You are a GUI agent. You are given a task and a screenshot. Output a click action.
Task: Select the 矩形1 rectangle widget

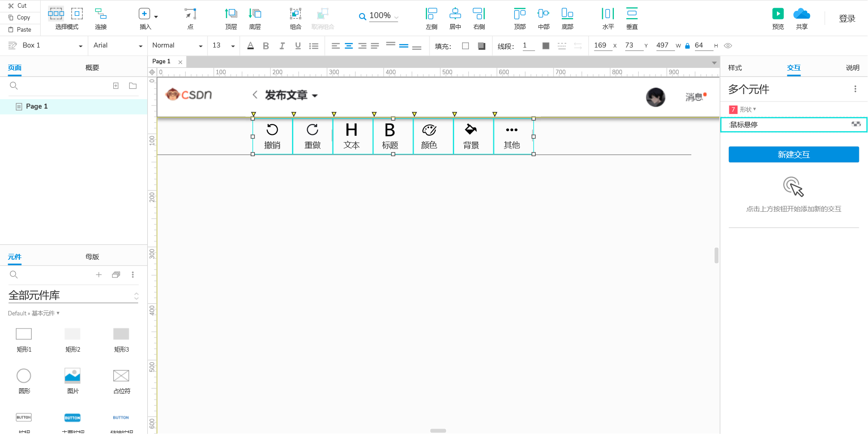[x=24, y=339]
